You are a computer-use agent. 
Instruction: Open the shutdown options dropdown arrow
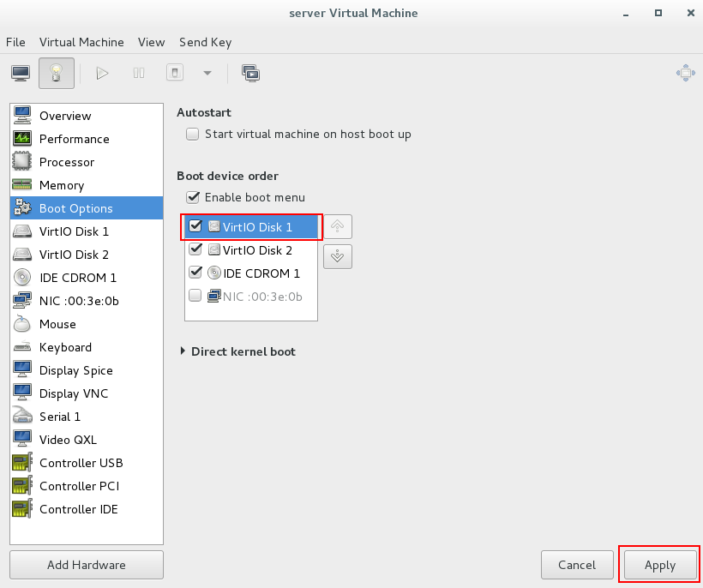click(x=207, y=73)
